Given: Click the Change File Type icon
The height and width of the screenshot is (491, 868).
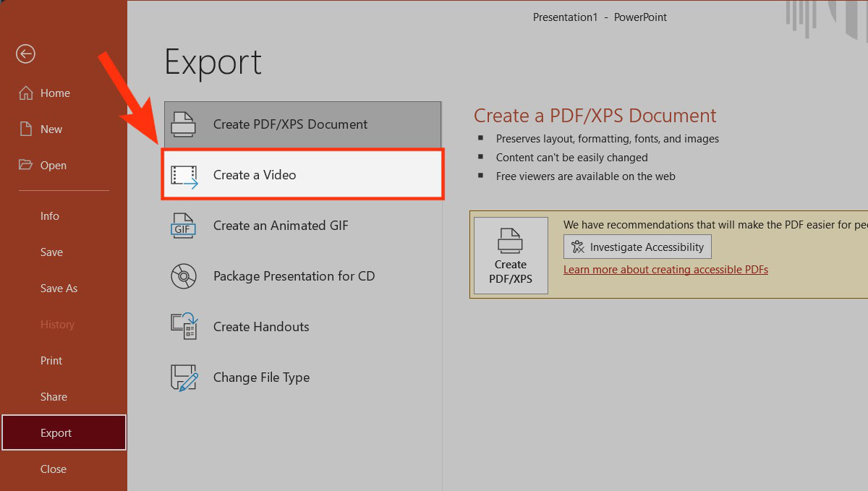Looking at the screenshot, I should pos(184,377).
